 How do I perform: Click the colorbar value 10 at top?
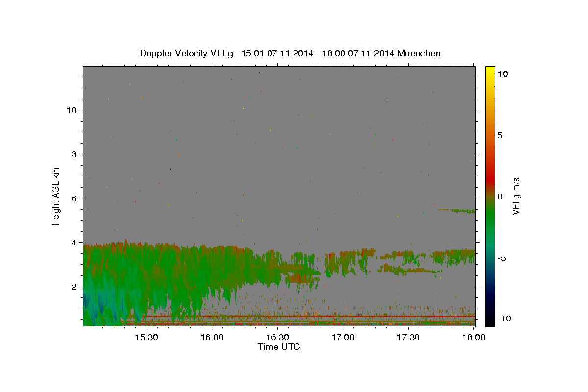point(503,74)
